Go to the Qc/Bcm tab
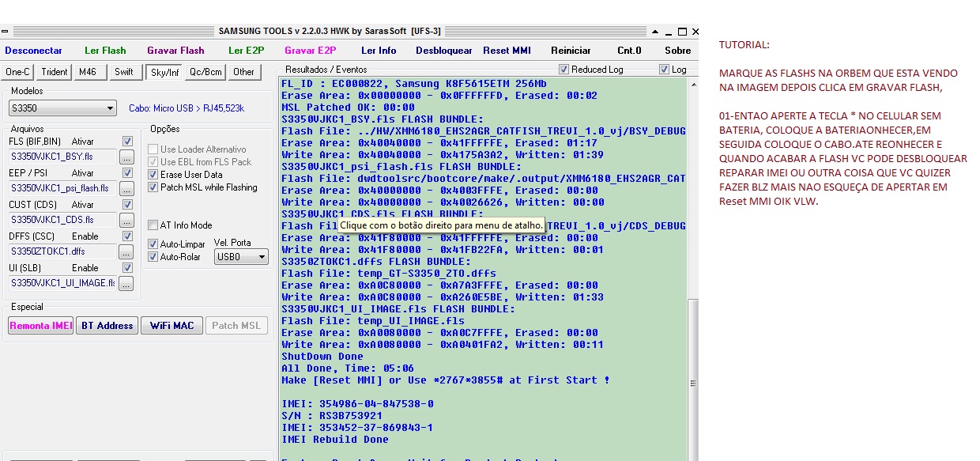Image resolution: width=980 pixels, height=461 pixels. tap(206, 72)
